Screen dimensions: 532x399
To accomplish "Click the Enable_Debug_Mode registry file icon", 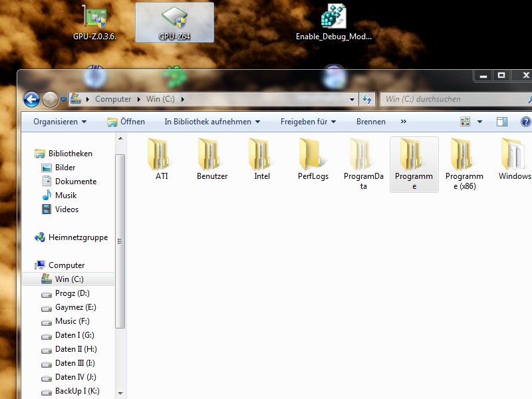I will (333, 20).
